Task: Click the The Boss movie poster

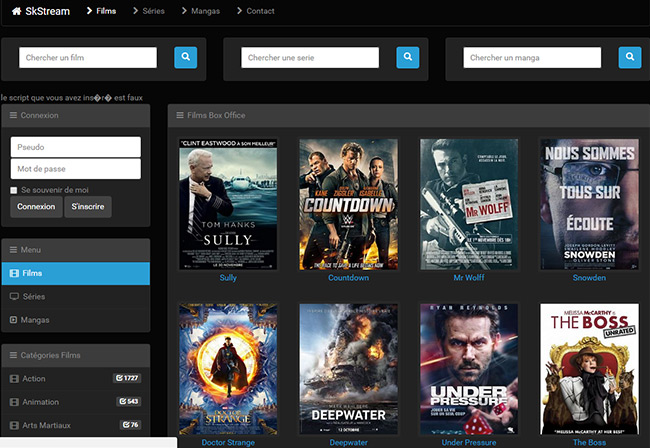Action: click(589, 369)
